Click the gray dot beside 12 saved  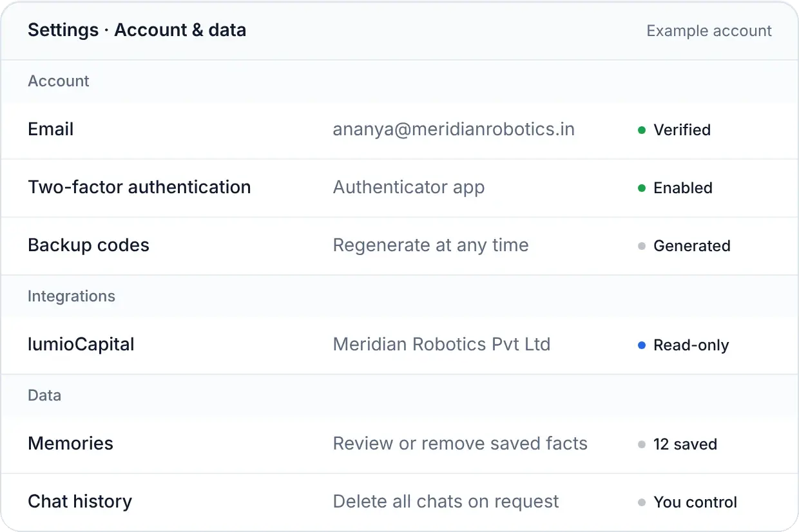642,444
